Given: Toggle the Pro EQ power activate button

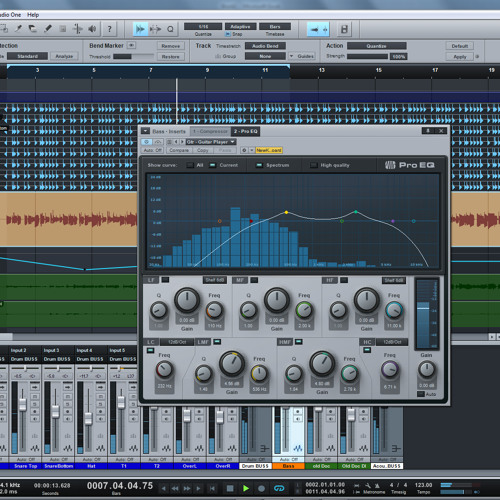Looking at the screenshot, I should [x=147, y=142].
